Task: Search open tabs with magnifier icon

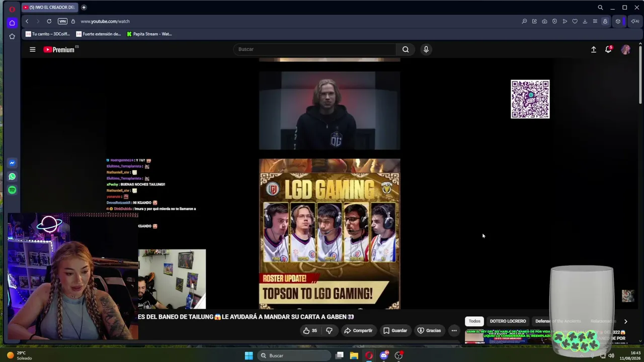Action: pos(600,8)
